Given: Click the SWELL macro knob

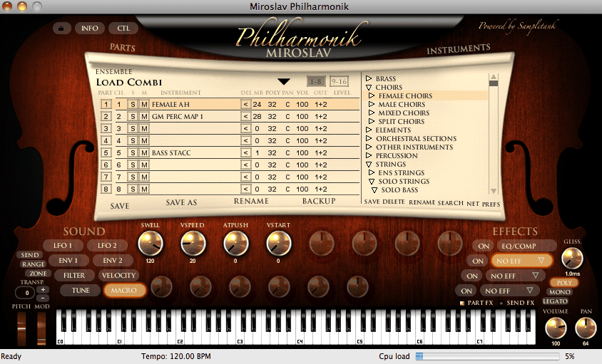Looking at the screenshot, I should click(150, 244).
